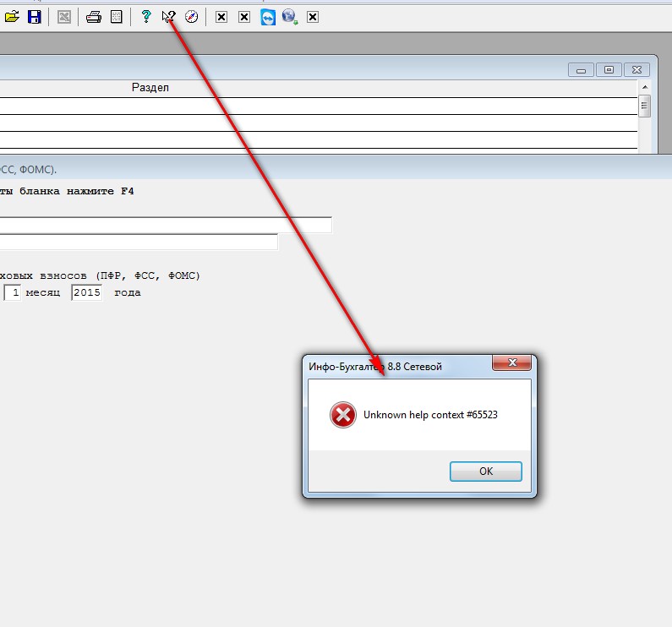Viewport: 672px width, 627px height.
Task: Click the Раздел column header
Action: click(x=150, y=88)
